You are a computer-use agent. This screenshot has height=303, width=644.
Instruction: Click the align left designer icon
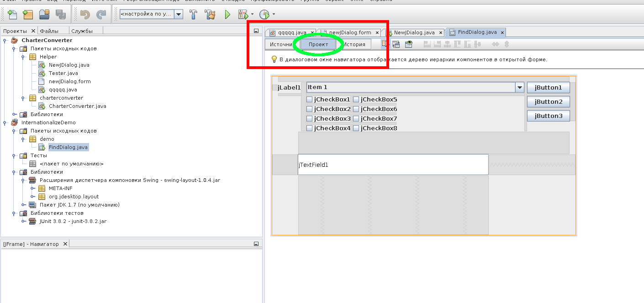pyautogui.click(x=427, y=44)
